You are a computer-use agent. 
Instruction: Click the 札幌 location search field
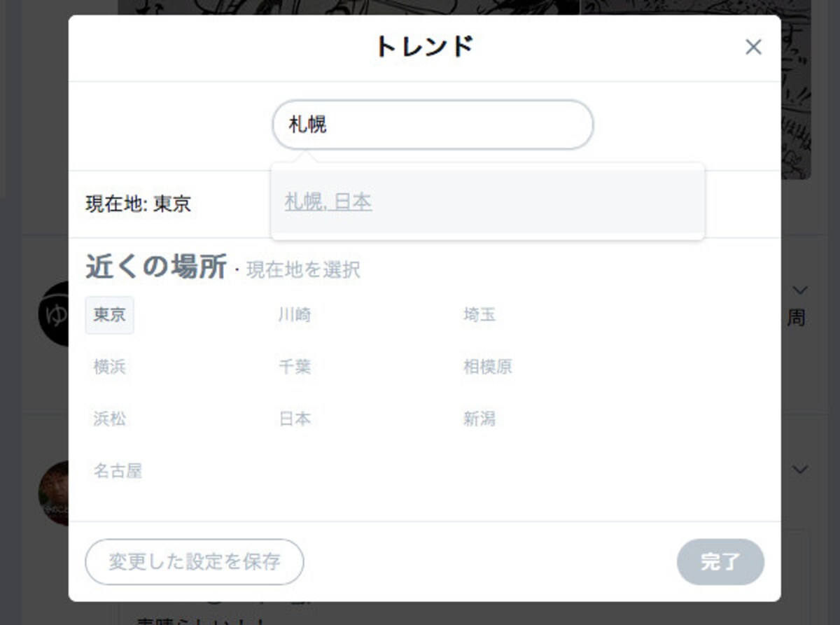pyautogui.click(x=433, y=125)
